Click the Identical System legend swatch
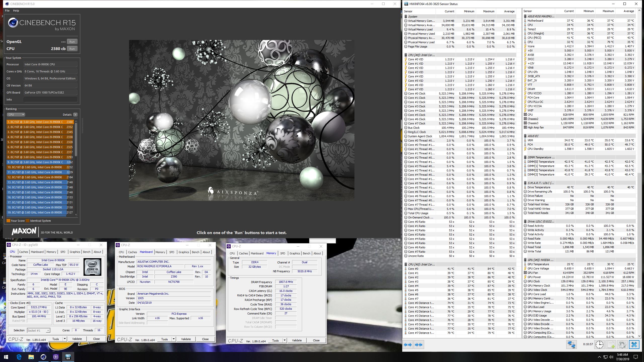 click(x=27, y=221)
